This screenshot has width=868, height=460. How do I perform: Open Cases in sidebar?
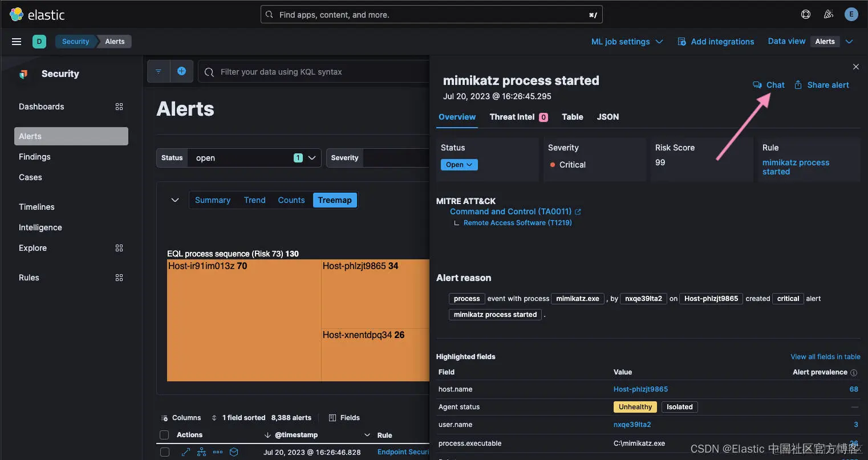pos(30,177)
